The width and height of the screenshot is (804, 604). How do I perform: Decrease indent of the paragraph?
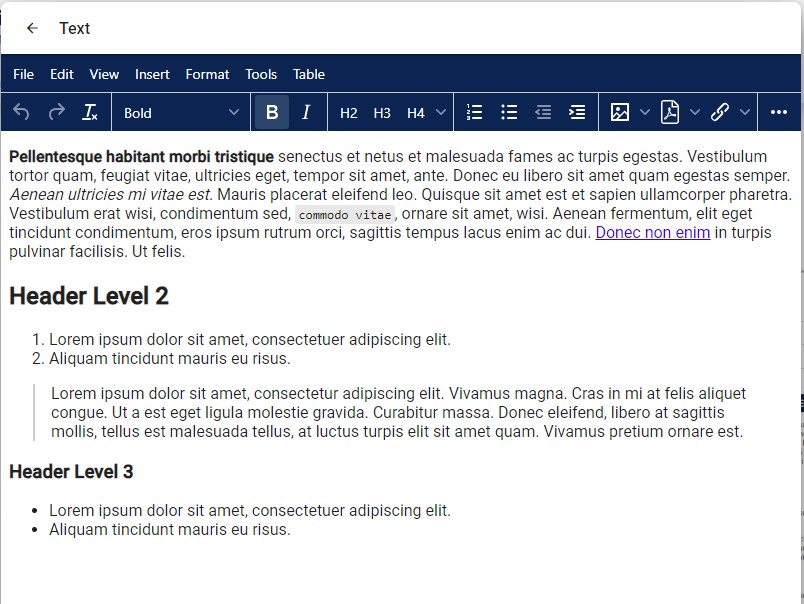(x=543, y=112)
